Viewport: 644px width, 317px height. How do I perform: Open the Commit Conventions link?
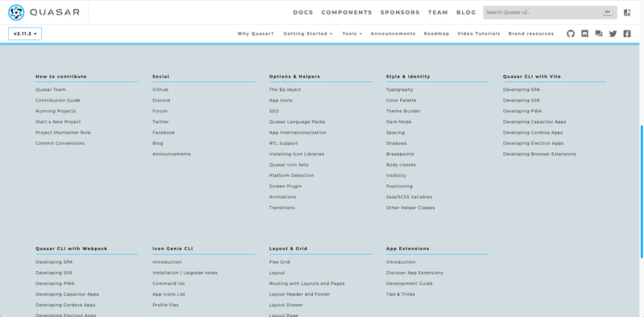(x=60, y=143)
